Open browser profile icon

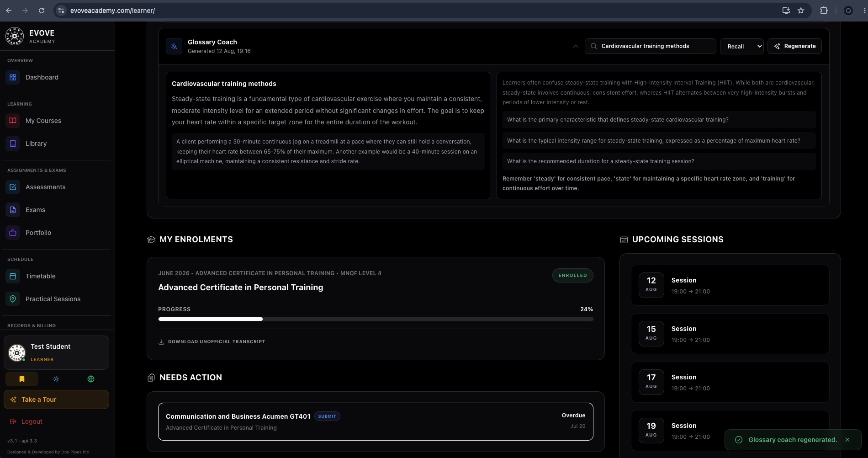click(x=848, y=11)
